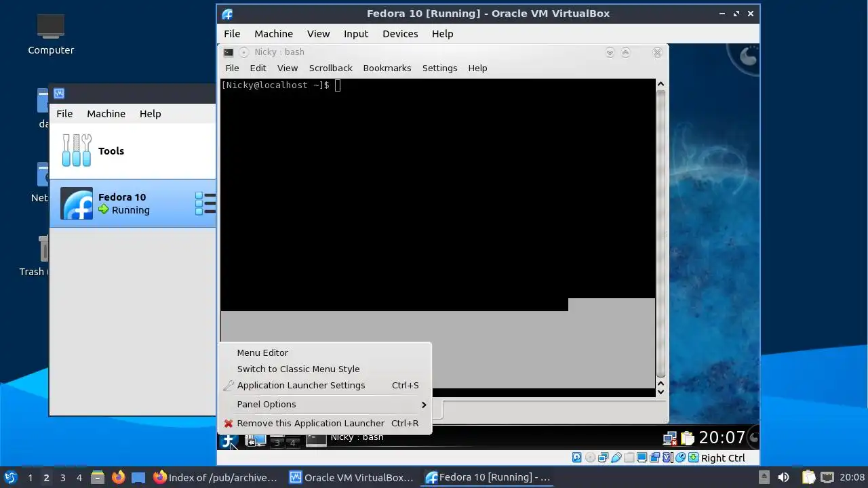This screenshot has width=868, height=488.
Task: Click the VirtualBox Manager title bar icon
Action: (x=59, y=94)
